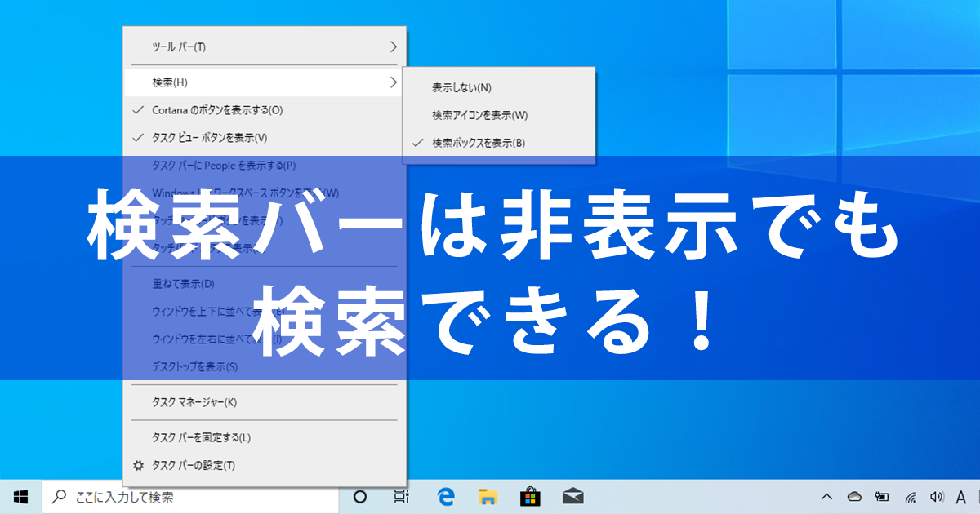Choose "表示しない(N)" to hide search
The height and width of the screenshot is (514, 980).
pos(461,87)
